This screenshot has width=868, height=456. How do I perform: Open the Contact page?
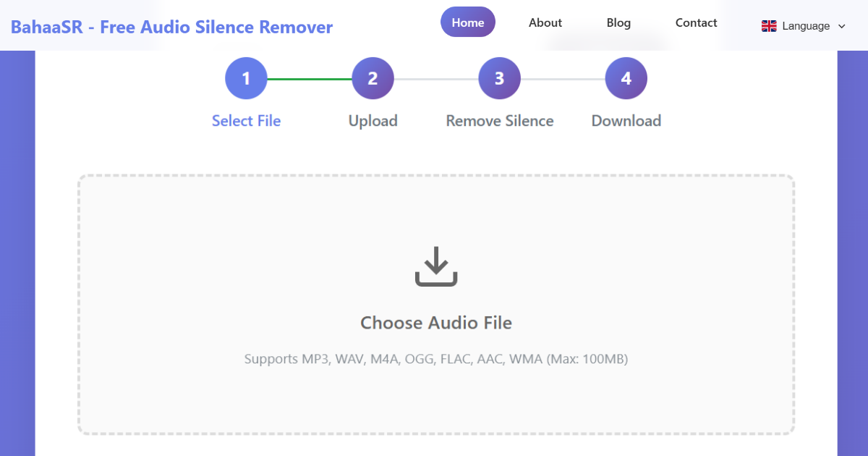pos(696,22)
